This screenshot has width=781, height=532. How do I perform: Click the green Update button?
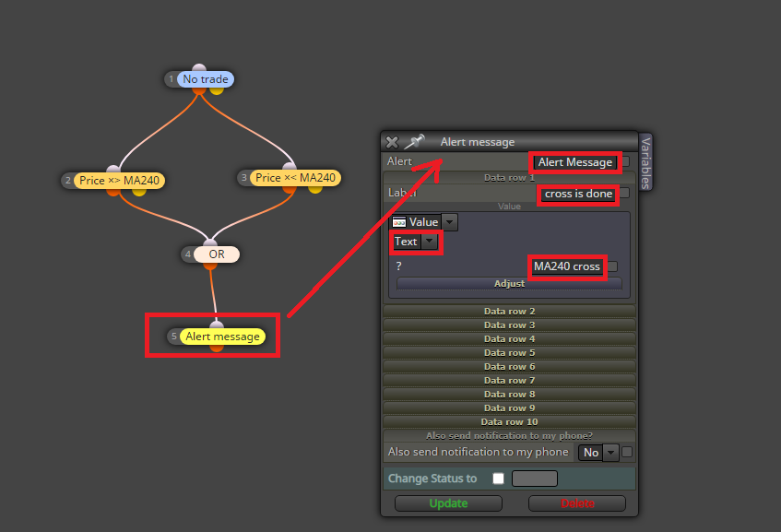click(x=448, y=503)
